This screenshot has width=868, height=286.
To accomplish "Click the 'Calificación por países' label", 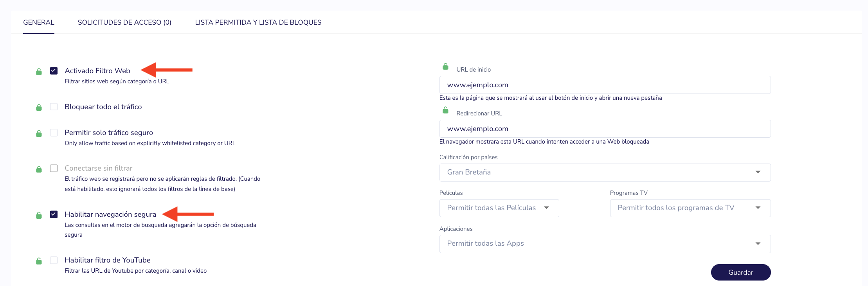I will pyautogui.click(x=468, y=157).
